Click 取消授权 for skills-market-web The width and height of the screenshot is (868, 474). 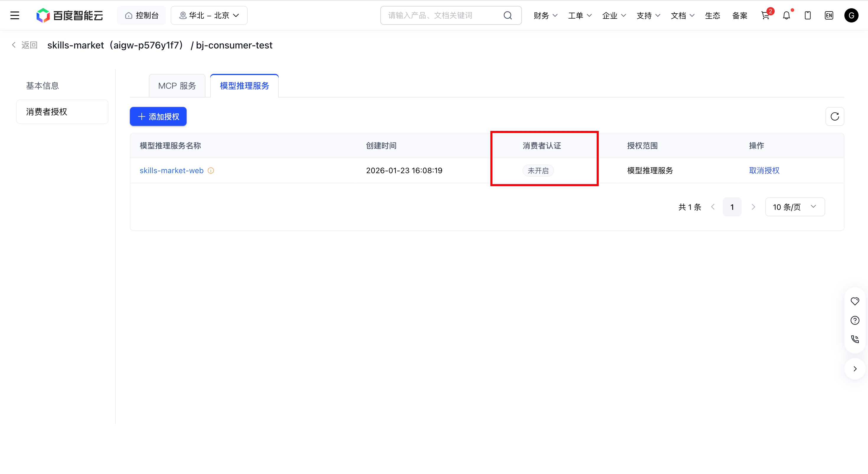coord(764,171)
